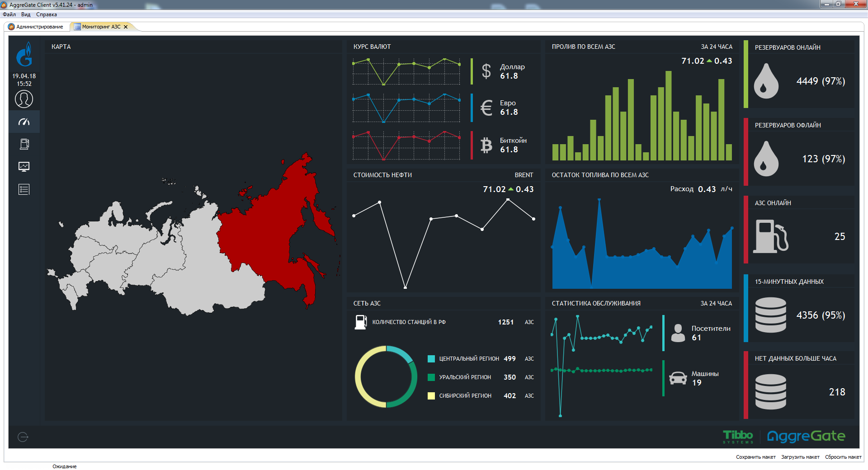The image size is (868, 470).
Task: Click the droplet icon in Резервуаров онлайн
Action: tap(766, 81)
